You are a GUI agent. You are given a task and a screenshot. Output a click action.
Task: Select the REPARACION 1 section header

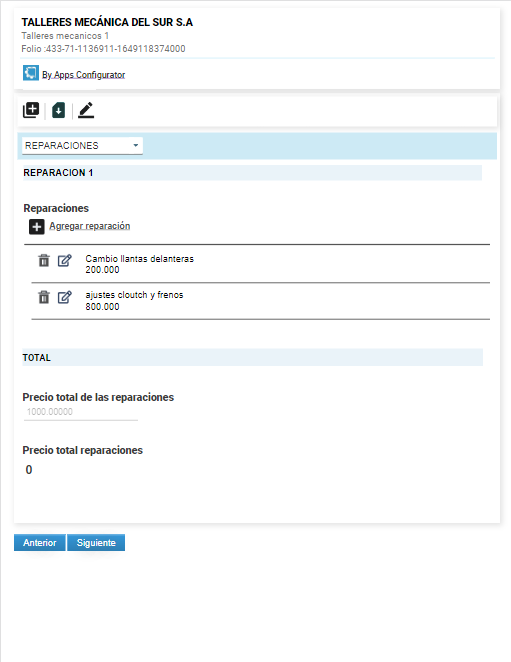(x=252, y=173)
